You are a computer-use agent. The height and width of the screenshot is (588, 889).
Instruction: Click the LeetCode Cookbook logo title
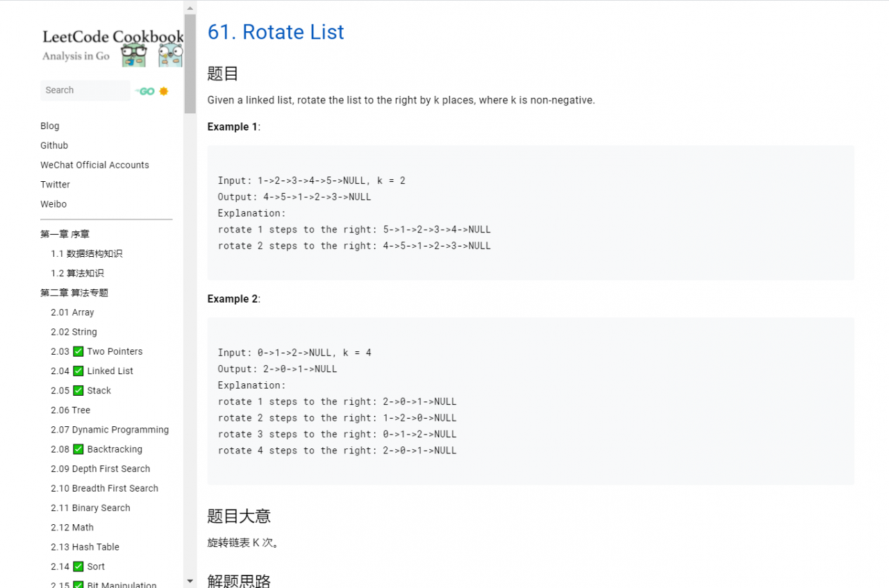coord(113,37)
